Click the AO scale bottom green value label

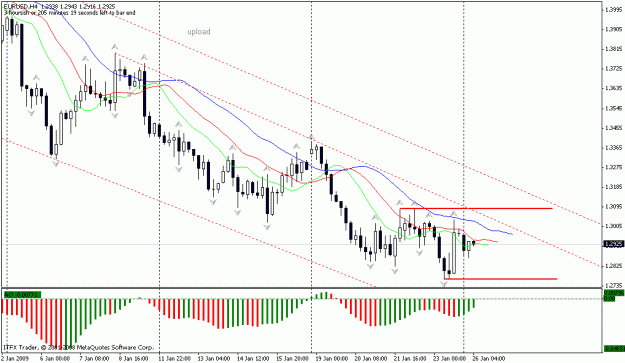(x=614, y=349)
